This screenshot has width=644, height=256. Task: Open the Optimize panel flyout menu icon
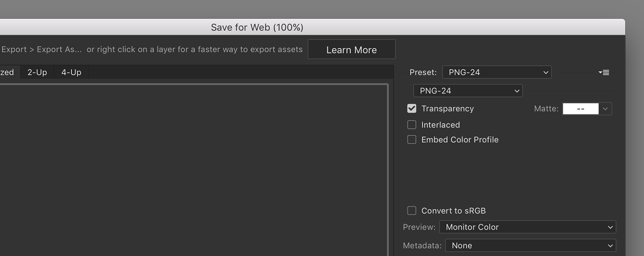[604, 73]
